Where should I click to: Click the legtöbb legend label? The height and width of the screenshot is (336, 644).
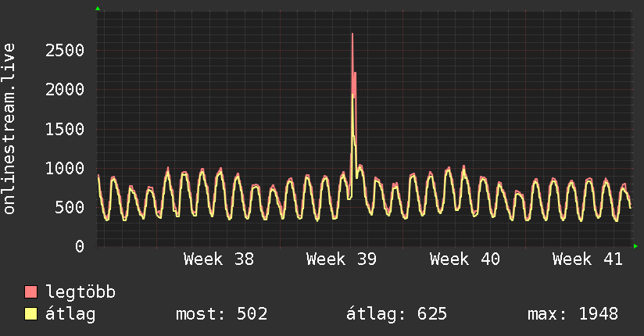tap(80, 292)
